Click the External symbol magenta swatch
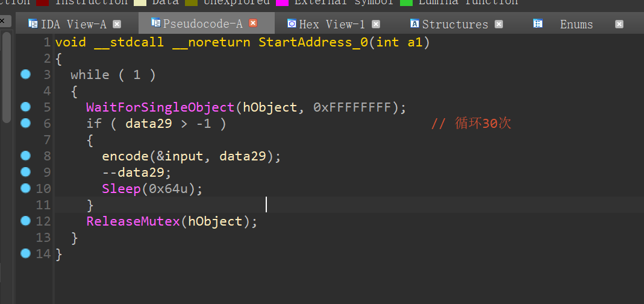Screen dimensions: 644x304 [x=282, y=2]
